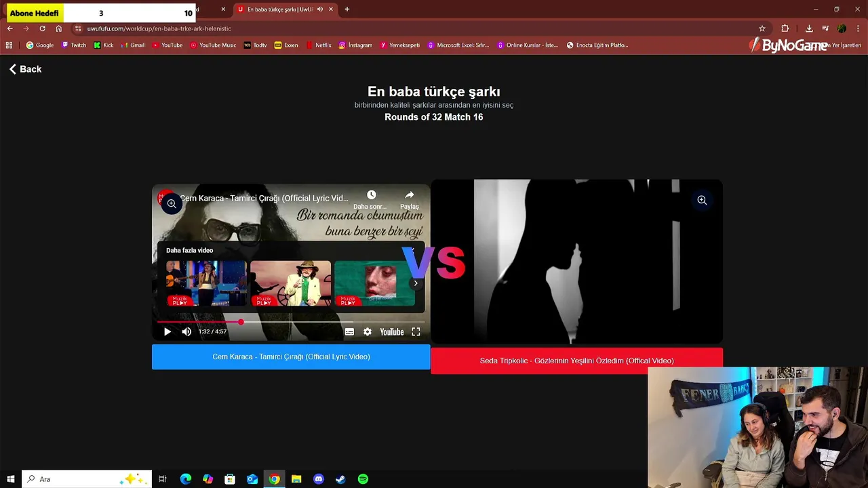Zoom the Cem Karaca video with magnifier
The image size is (868, 488).
[172, 203]
